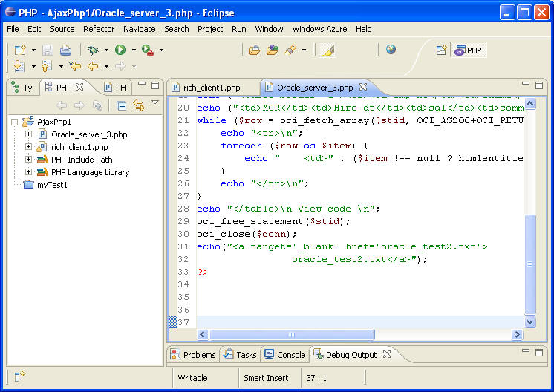Open the explorer View Menu triangle

[x=155, y=102]
